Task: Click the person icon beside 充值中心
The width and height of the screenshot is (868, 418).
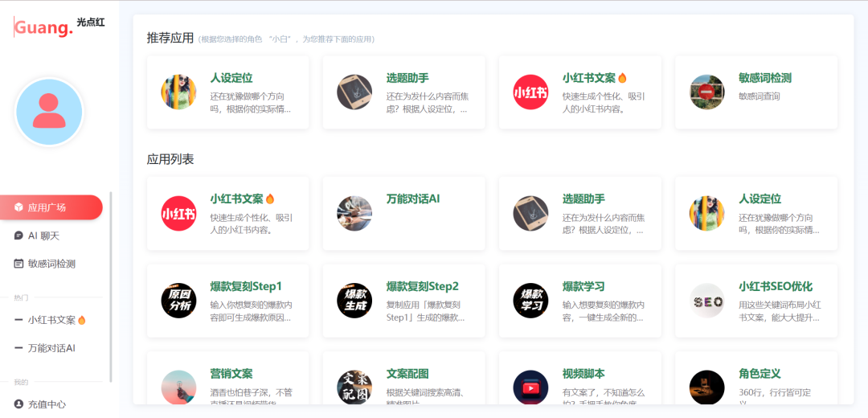Action: (18, 404)
